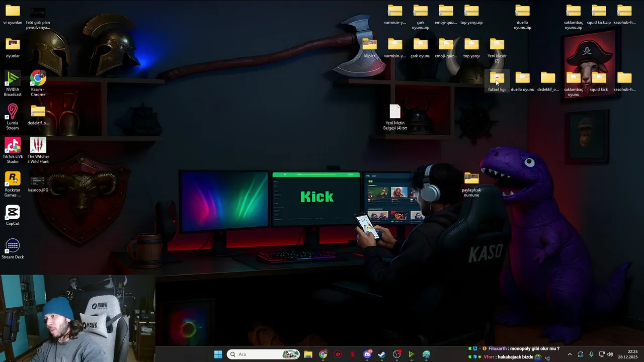This screenshot has width=644, height=362.
Task: Open the Windows Start menu
Action: (x=218, y=354)
